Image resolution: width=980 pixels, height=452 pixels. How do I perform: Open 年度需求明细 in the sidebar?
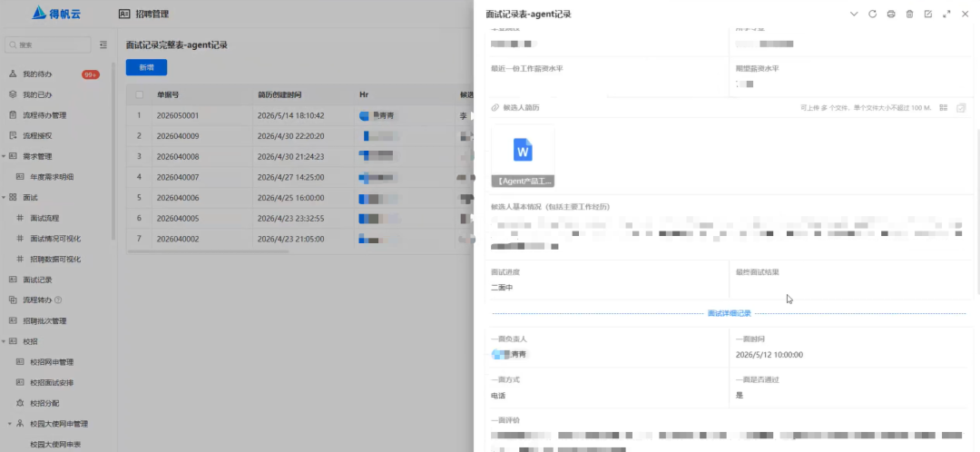click(52, 177)
